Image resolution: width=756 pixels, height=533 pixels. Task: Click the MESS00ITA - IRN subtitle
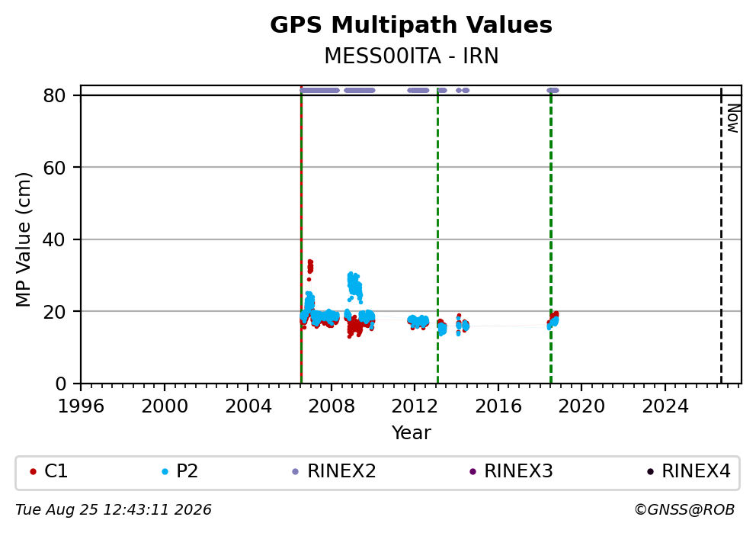pos(412,56)
